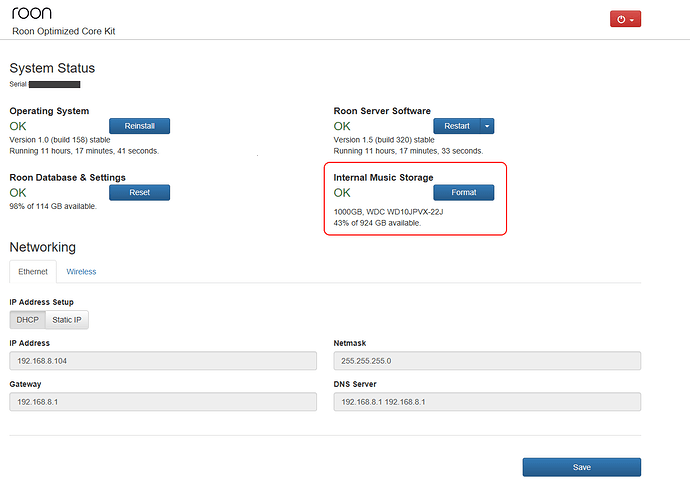This screenshot has height=496, width=690.
Task: Click the 'Roon Database & Settings' heading
Action: [67, 178]
